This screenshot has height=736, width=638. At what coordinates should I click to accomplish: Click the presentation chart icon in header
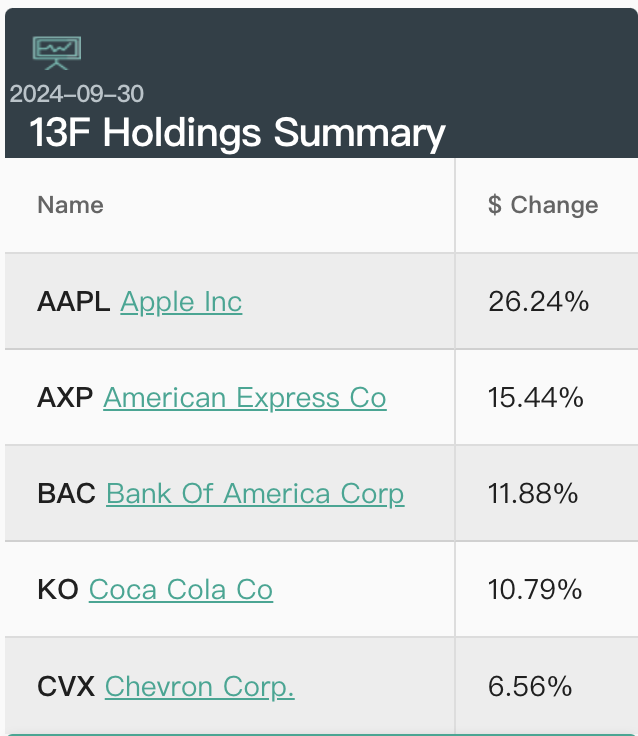[x=57, y=51]
